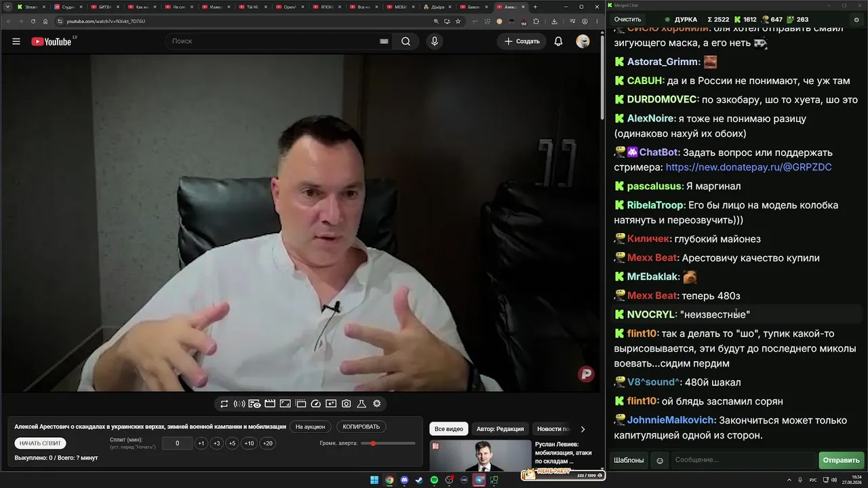Select the Все видео filter chip
868x488 pixels.
(x=449, y=429)
